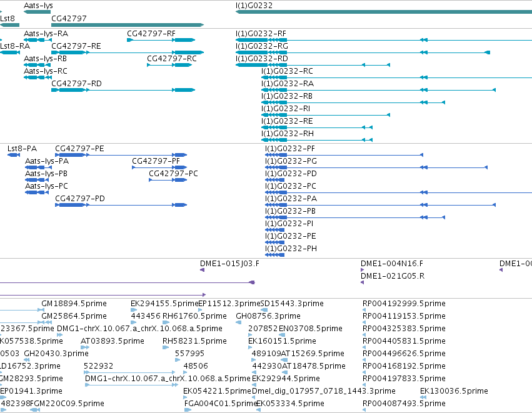The image size is (532, 413).
Task: Select transcript l(1)G0232-RG
Action: [363, 52]
